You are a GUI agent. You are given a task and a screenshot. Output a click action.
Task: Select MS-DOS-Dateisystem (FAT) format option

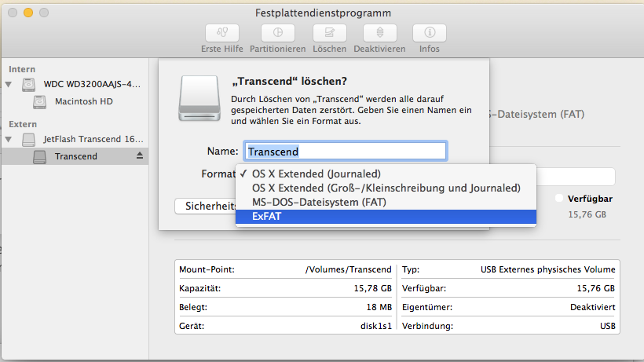click(x=318, y=202)
